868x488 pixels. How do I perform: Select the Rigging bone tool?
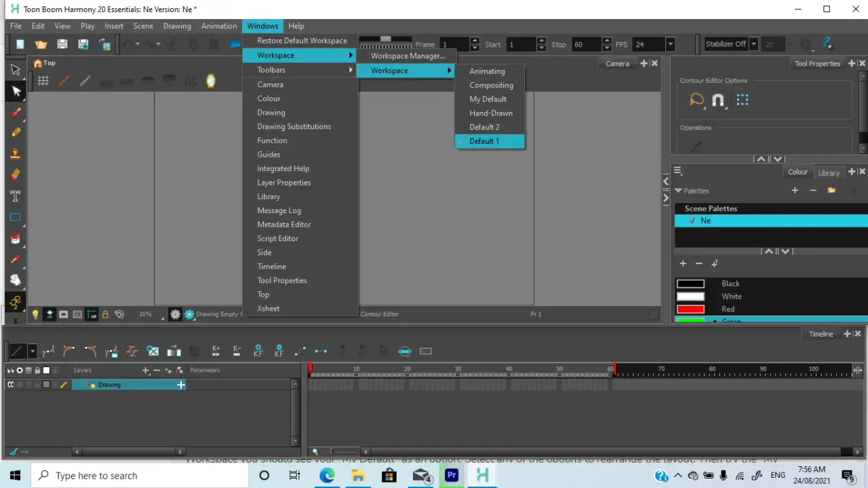pyautogui.click(x=16, y=302)
